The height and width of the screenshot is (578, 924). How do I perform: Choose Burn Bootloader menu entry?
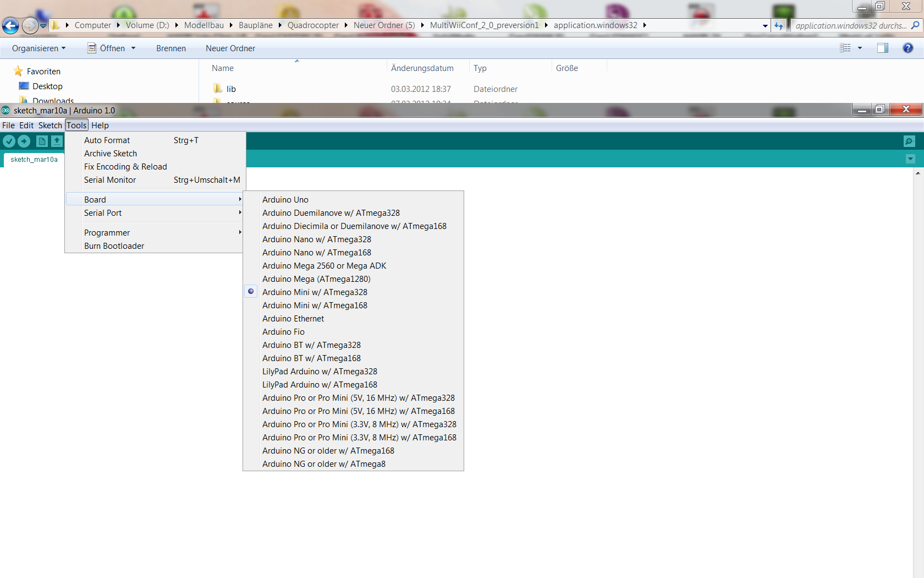pos(154,246)
